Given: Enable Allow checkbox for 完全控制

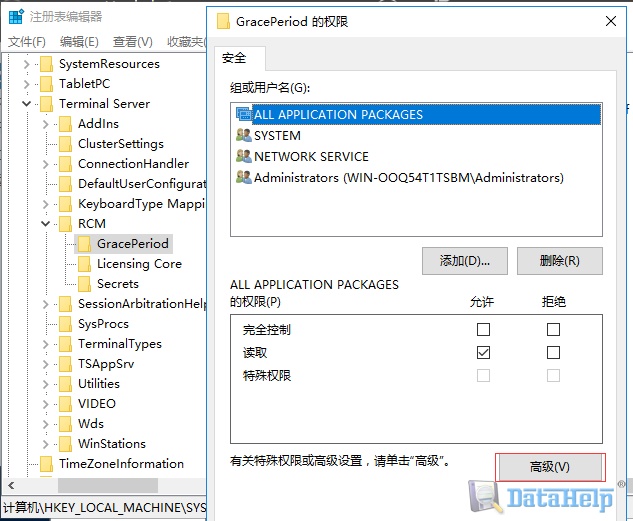Looking at the screenshot, I should tap(484, 329).
